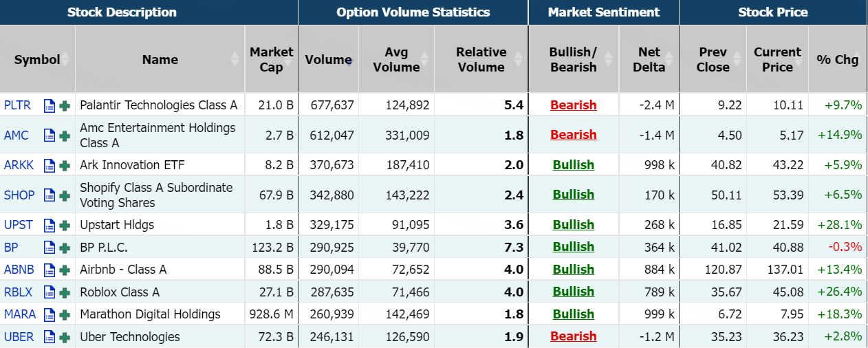Click Bullish sentiment link for ARKK
The height and width of the screenshot is (348, 868).
[x=574, y=165]
